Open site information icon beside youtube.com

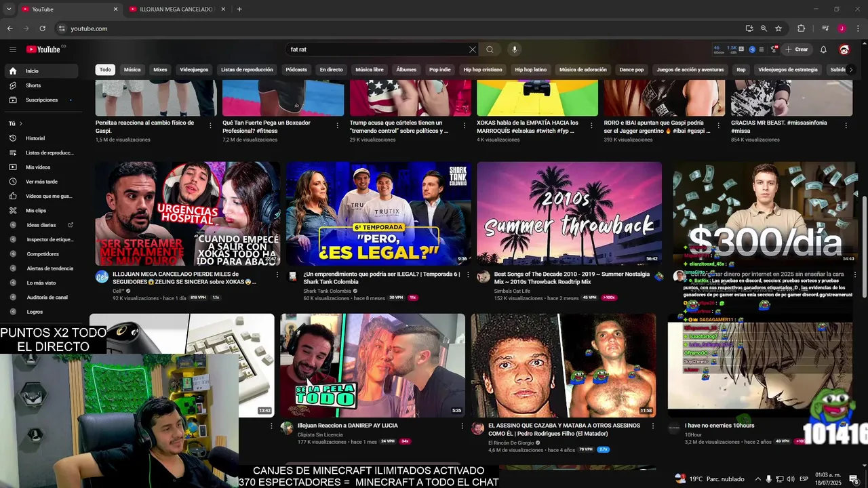coord(62,28)
